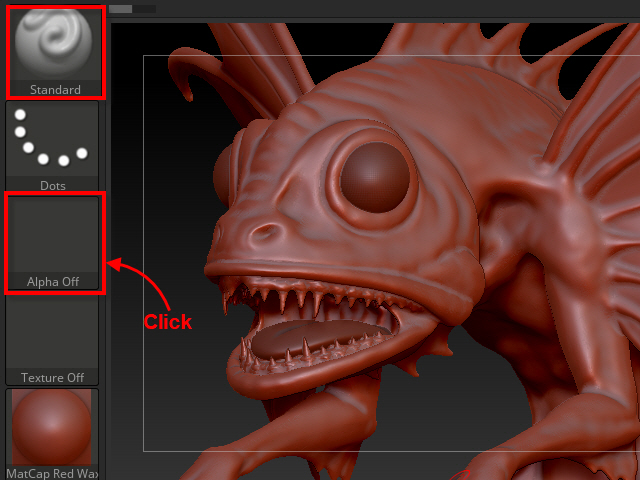Open the Dots stroke type picker

[x=52, y=145]
